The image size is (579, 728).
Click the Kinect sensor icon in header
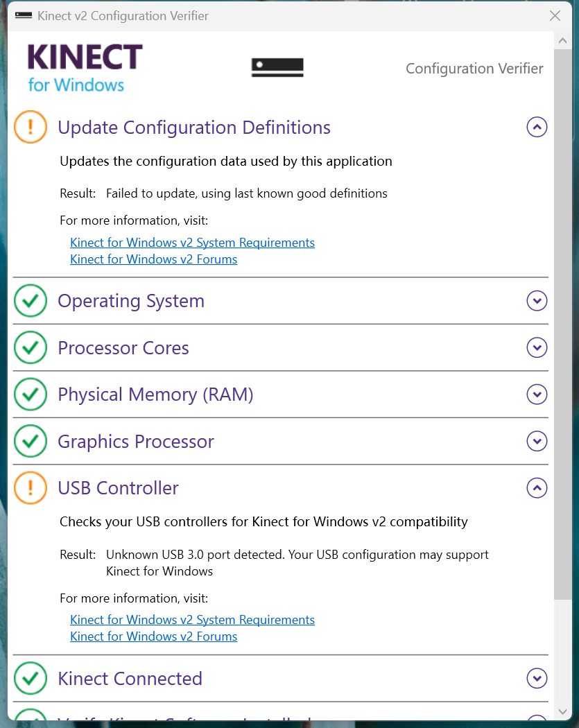click(x=277, y=68)
